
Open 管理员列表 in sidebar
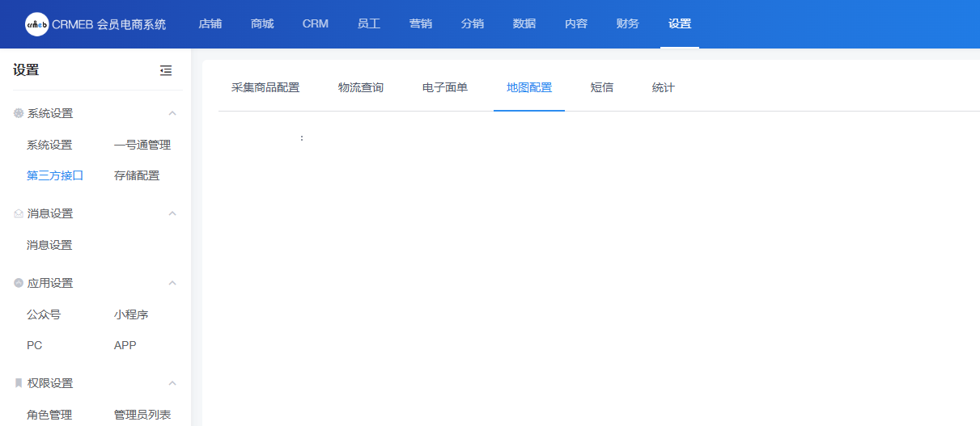tap(142, 415)
